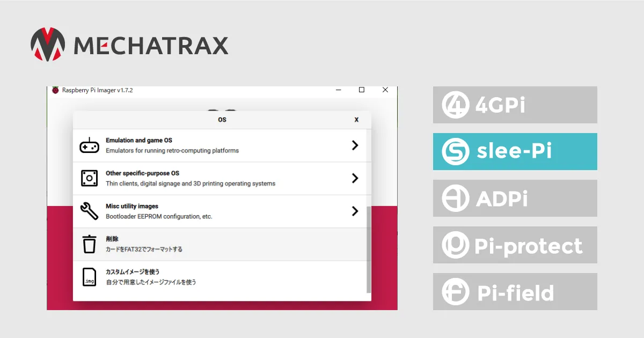644x338 pixels.
Task: Click the Pi-protect circular logo icon
Action: coord(456,245)
